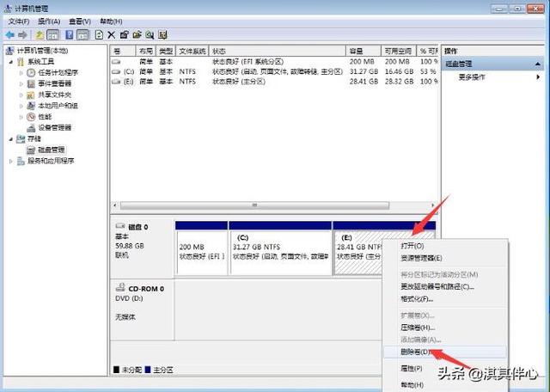The width and height of the screenshot is (550, 392).
Task: Click the 31.27 GB capacity cell in list
Action: (x=364, y=71)
